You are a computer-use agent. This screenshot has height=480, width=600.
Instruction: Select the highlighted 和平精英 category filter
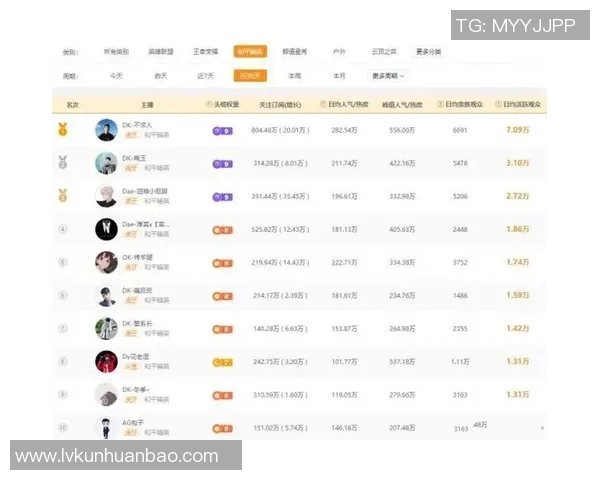pos(250,51)
